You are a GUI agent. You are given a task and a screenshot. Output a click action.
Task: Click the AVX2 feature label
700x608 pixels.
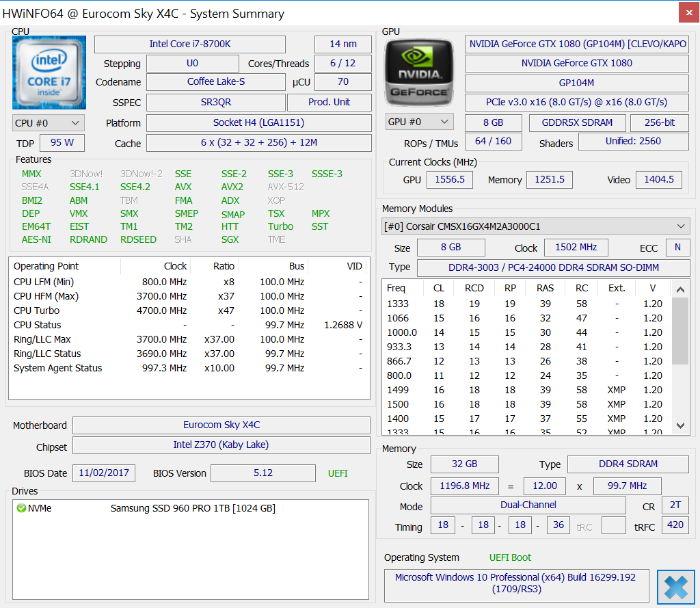[x=232, y=187]
